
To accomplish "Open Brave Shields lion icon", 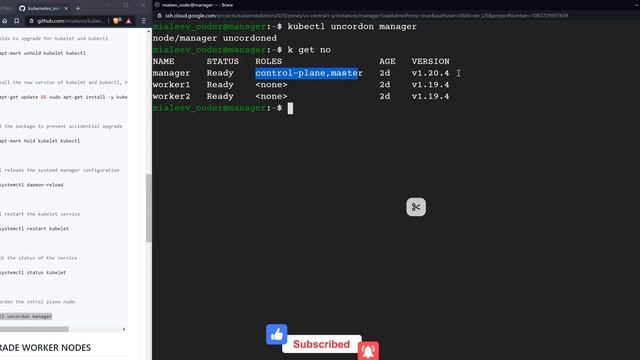I will point(117,21).
